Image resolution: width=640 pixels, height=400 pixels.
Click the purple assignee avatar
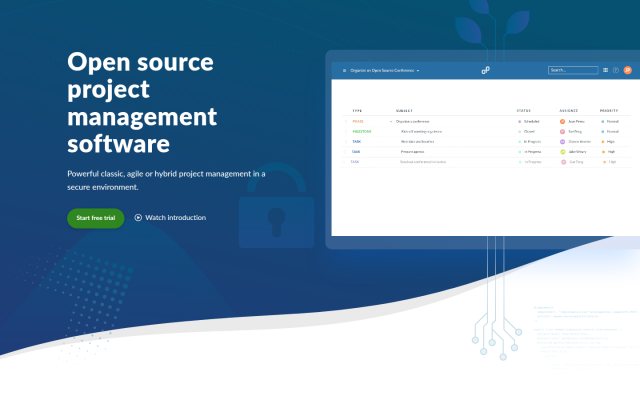562,142
